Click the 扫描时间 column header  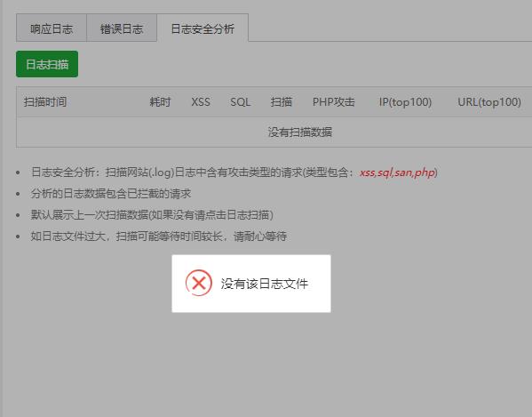(x=45, y=102)
